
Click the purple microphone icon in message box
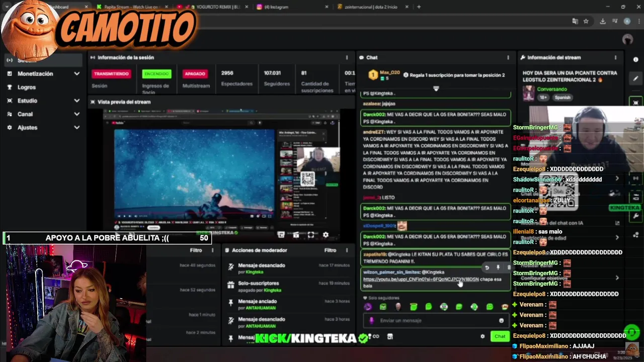click(x=372, y=320)
